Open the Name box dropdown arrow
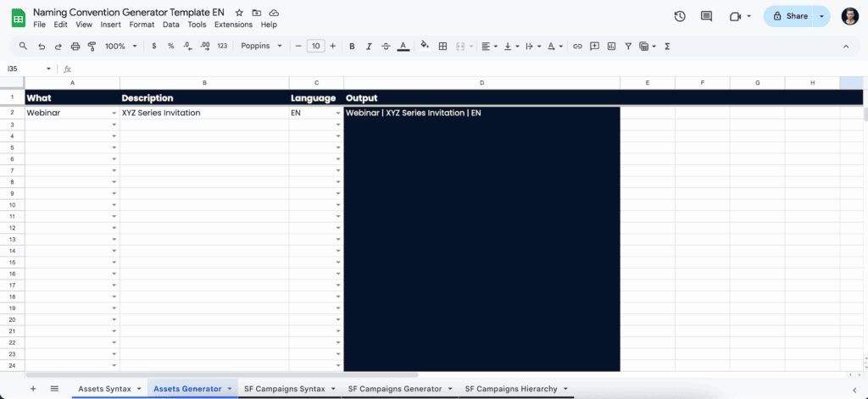Viewport: 868px width, 399px height. coord(48,69)
